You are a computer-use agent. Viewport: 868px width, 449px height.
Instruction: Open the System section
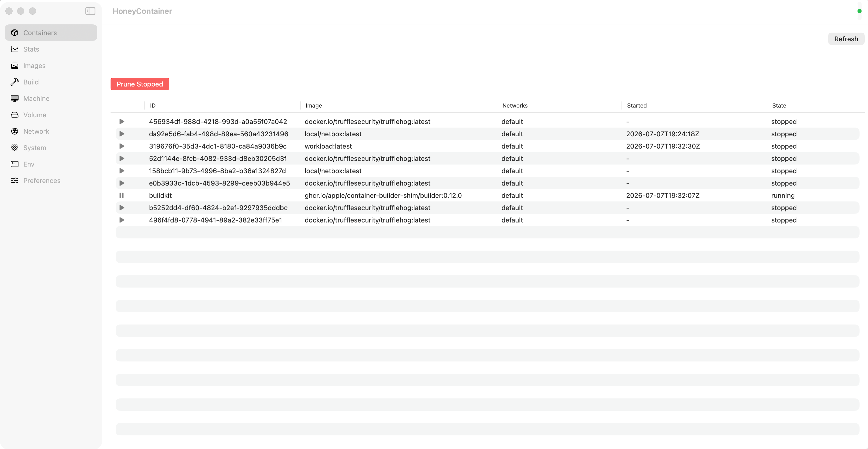pos(51,148)
